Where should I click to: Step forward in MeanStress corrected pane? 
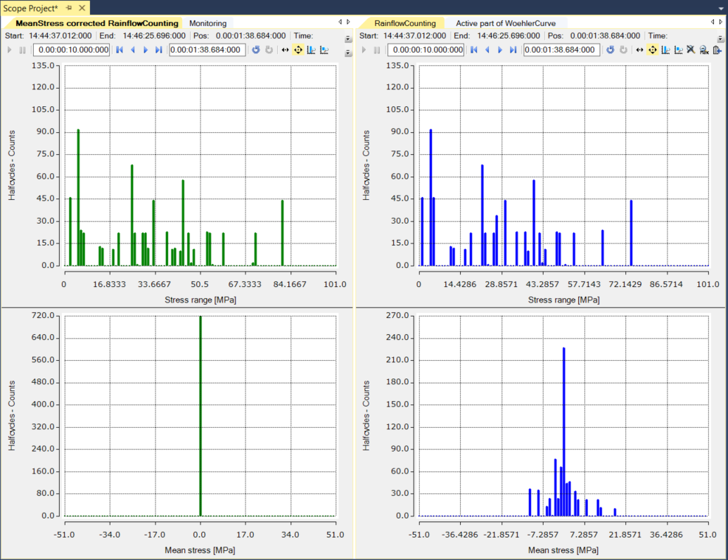146,50
